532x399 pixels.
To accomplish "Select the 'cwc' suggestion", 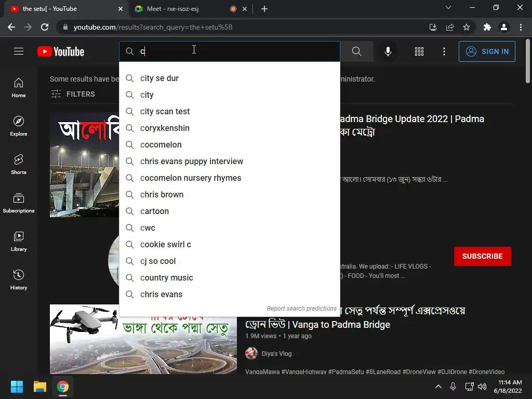I will coord(229,228).
